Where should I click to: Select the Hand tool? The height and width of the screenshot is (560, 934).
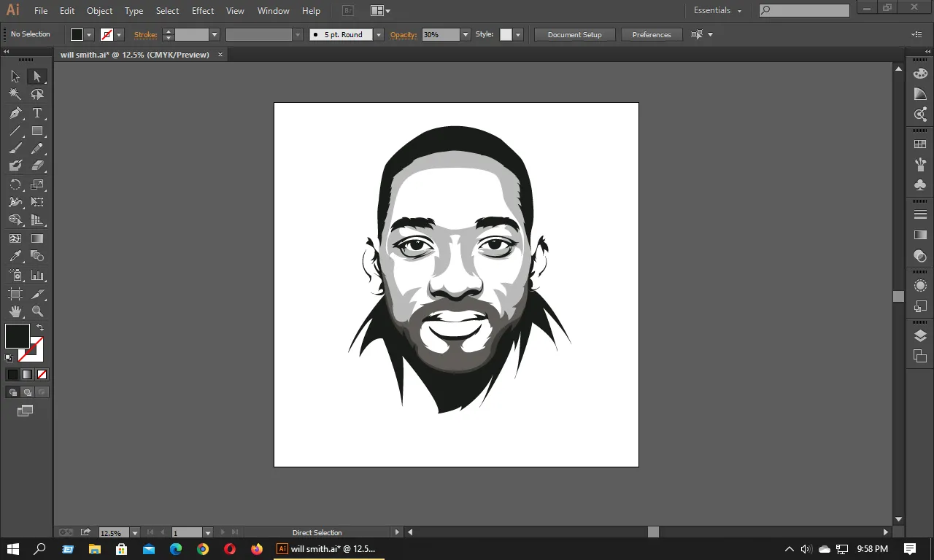coord(15,311)
